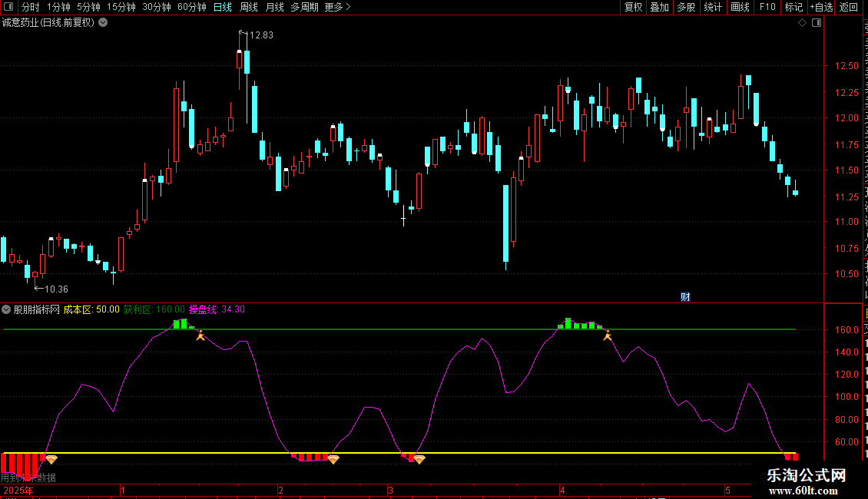Click the 返回 back button
The image size is (868, 499).
[848, 7]
